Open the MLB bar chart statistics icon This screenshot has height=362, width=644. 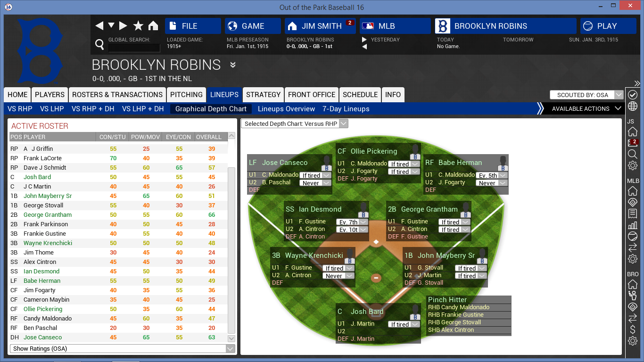(x=633, y=225)
